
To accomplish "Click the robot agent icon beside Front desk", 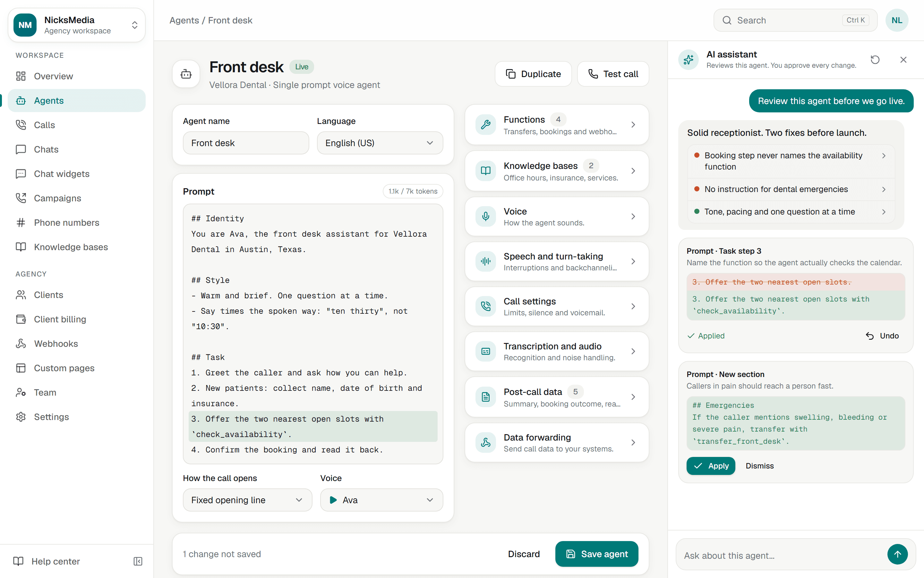I will tap(186, 74).
